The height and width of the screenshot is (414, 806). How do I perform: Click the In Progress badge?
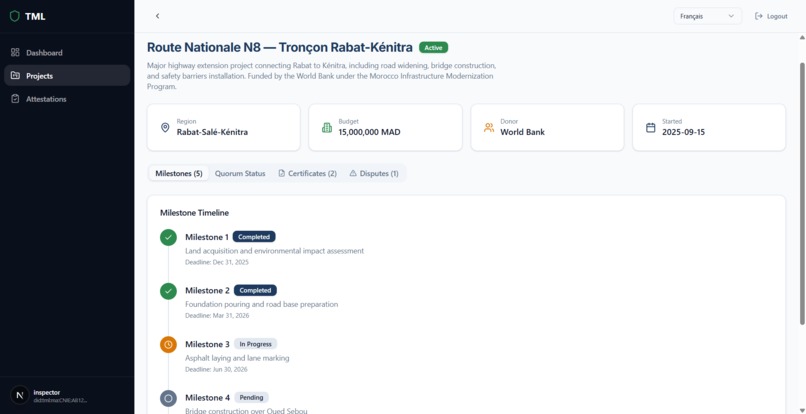(255, 344)
